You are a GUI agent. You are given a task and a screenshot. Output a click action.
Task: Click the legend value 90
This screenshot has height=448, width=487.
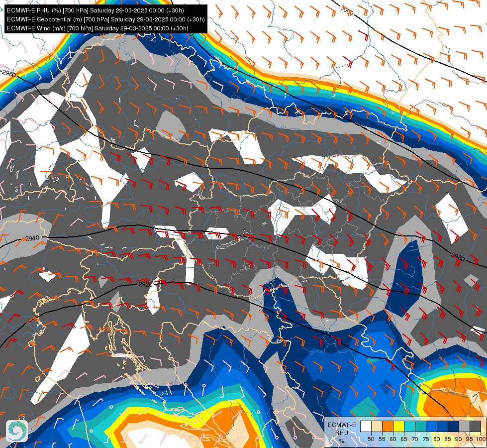[x=459, y=439]
